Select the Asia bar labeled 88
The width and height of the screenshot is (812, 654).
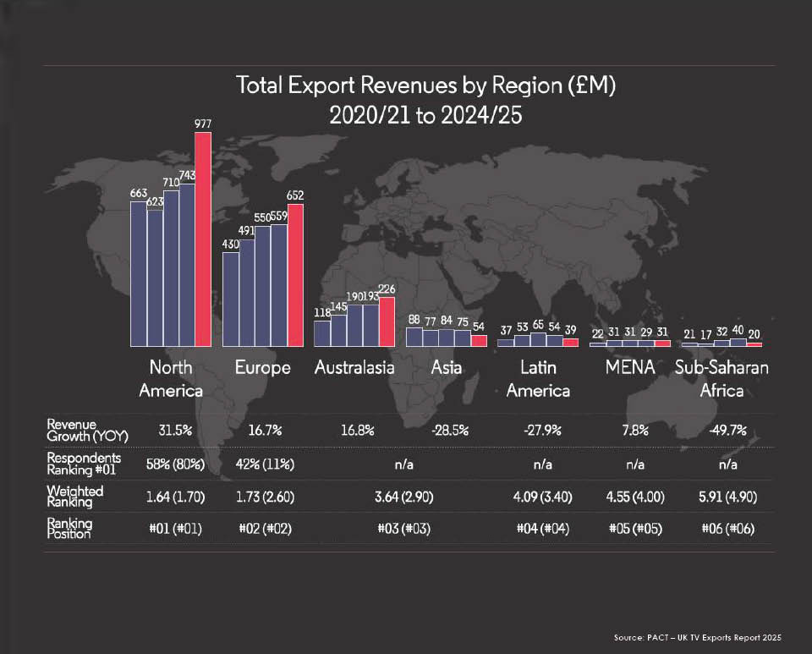[x=414, y=337]
